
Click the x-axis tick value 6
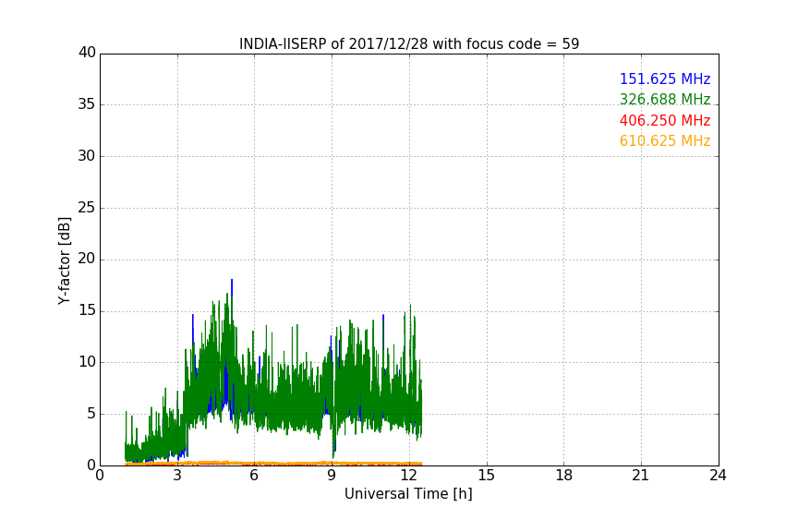point(255,476)
